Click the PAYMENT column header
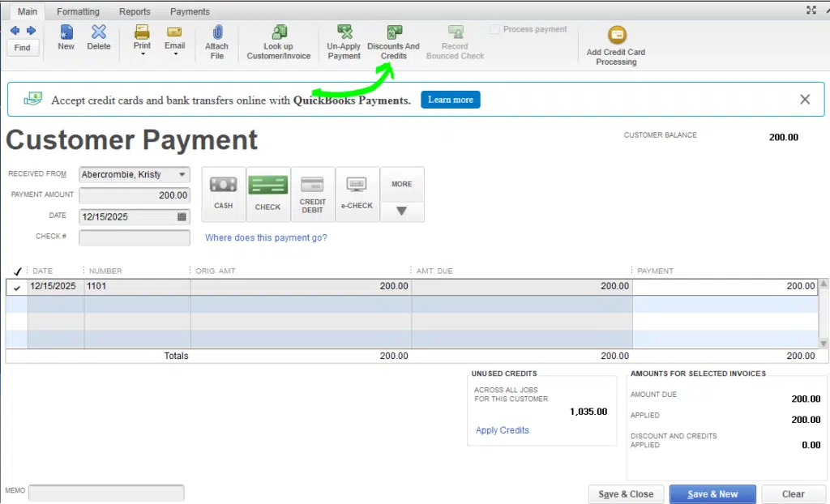This screenshot has height=504, width=830. (655, 271)
